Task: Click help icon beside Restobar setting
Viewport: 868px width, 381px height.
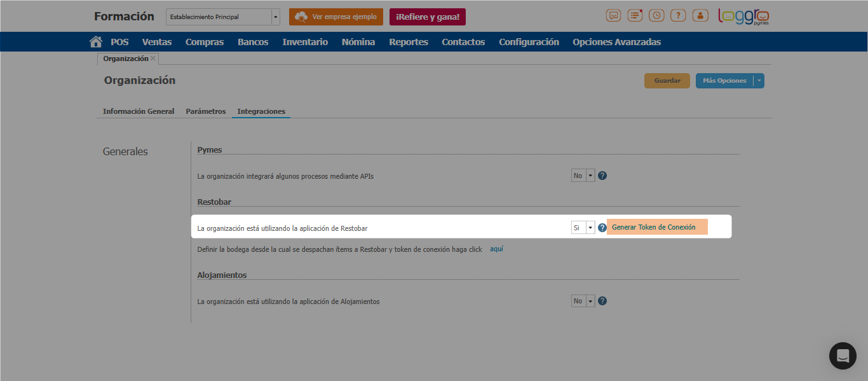Action: [602, 228]
